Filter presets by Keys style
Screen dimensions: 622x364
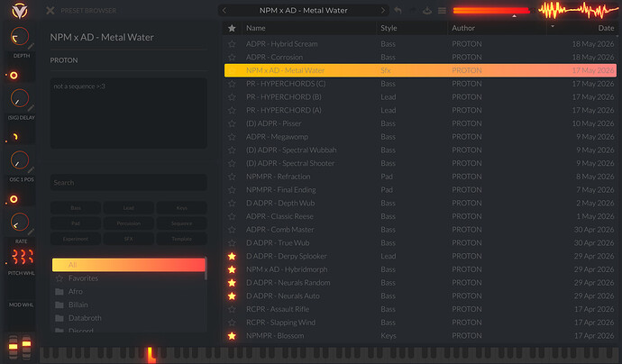click(182, 208)
